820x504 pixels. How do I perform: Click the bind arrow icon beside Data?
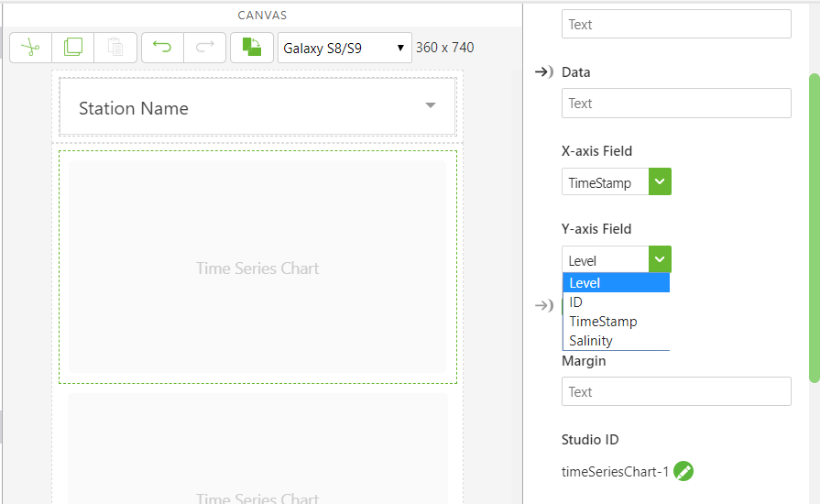(x=543, y=72)
